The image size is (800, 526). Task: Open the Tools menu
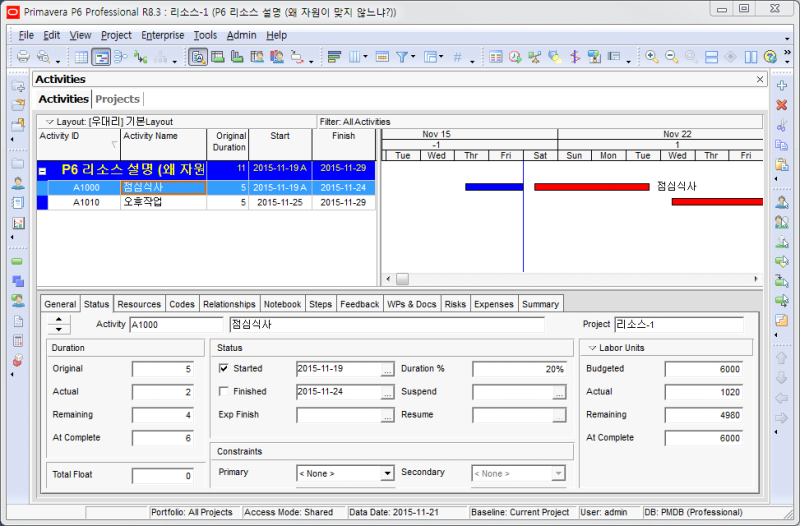click(205, 35)
